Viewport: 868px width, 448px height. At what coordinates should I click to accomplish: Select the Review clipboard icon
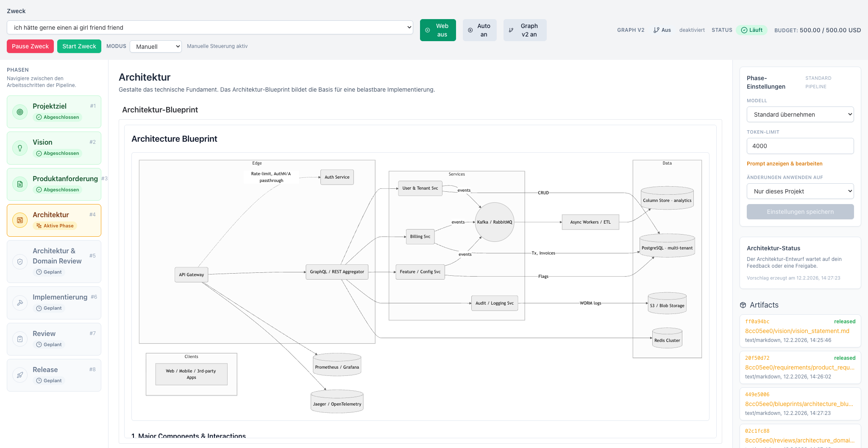click(20, 339)
